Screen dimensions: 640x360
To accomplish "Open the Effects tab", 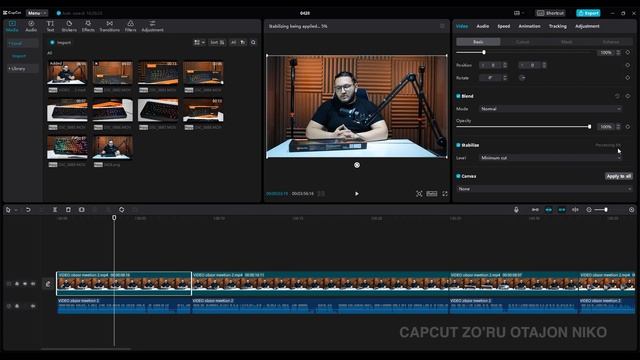I will 88,26.
